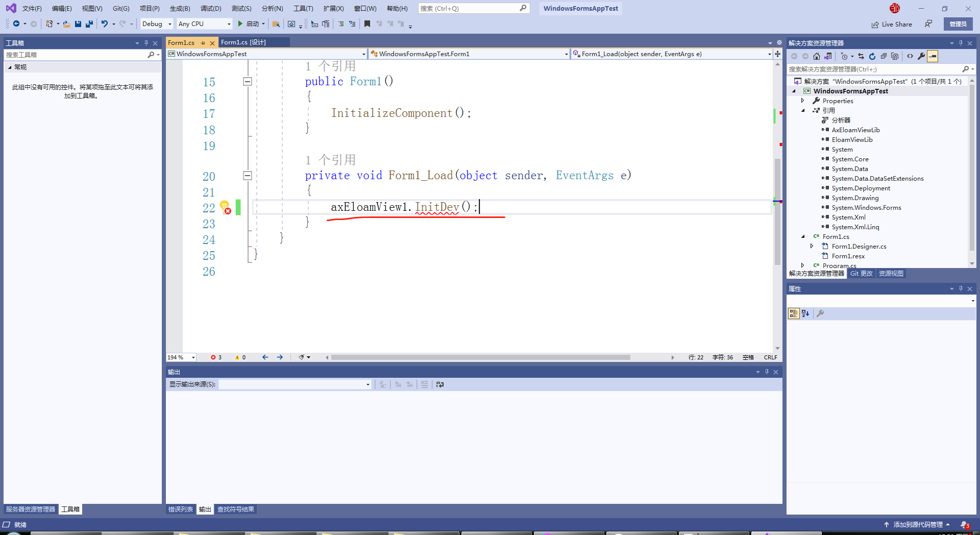Select AxEloamViewLib reference in Solution Explorer
This screenshot has width=980, height=535.
(x=855, y=130)
